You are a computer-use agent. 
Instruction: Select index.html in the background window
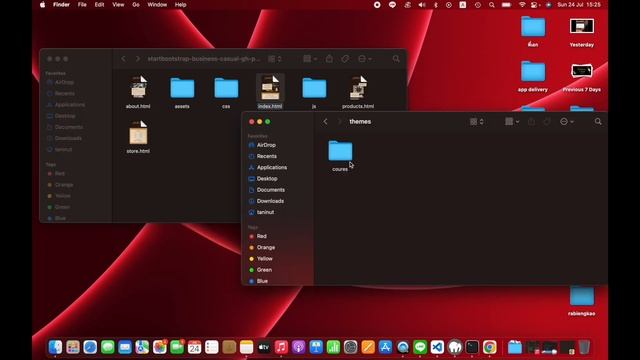(x=270, y=87)
